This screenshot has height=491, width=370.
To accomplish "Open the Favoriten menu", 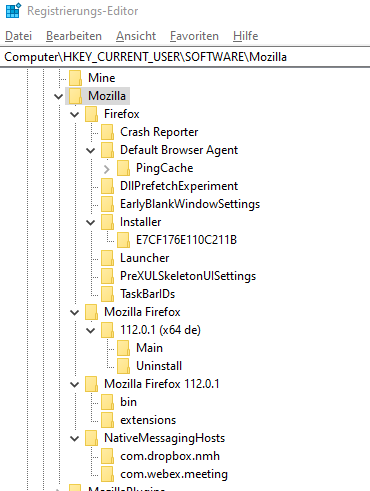I will 194,36.
